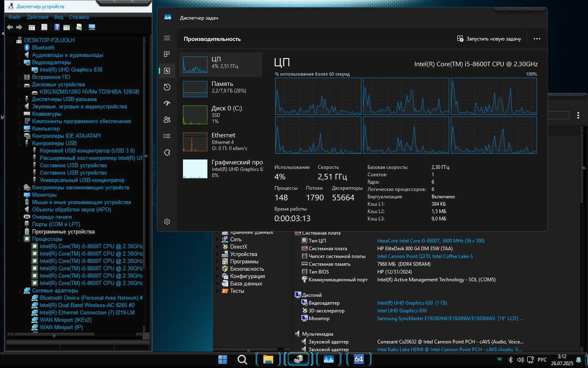588x368 pixels.
Task: Open Task Manager settings gear
Action: pyautogui.click(x=167, y=222)
